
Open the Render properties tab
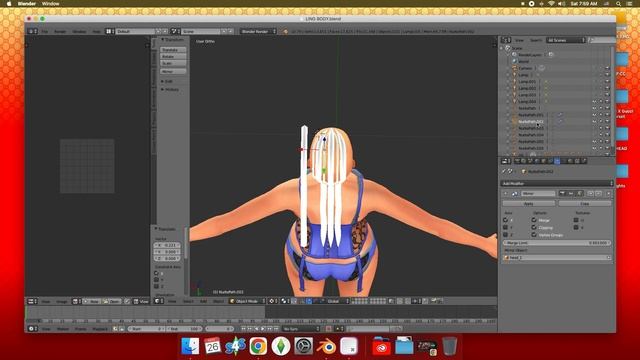[x=517, y=161]
